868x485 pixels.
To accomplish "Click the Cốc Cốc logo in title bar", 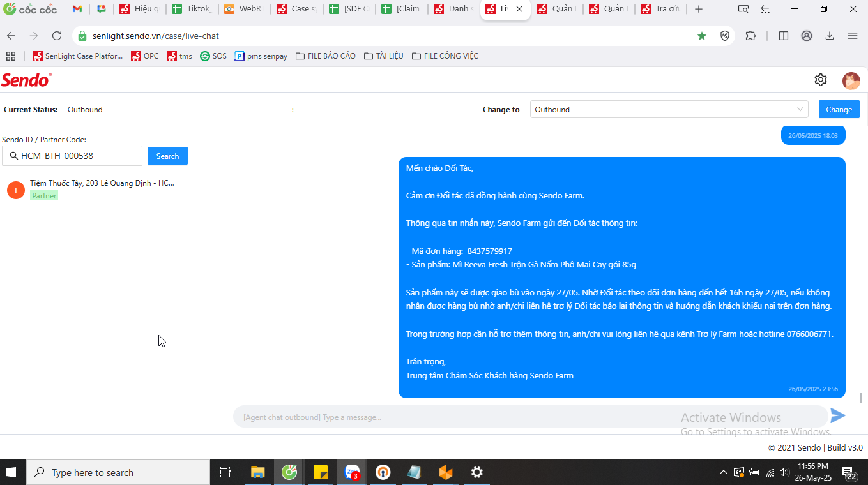I will [31, 9].
